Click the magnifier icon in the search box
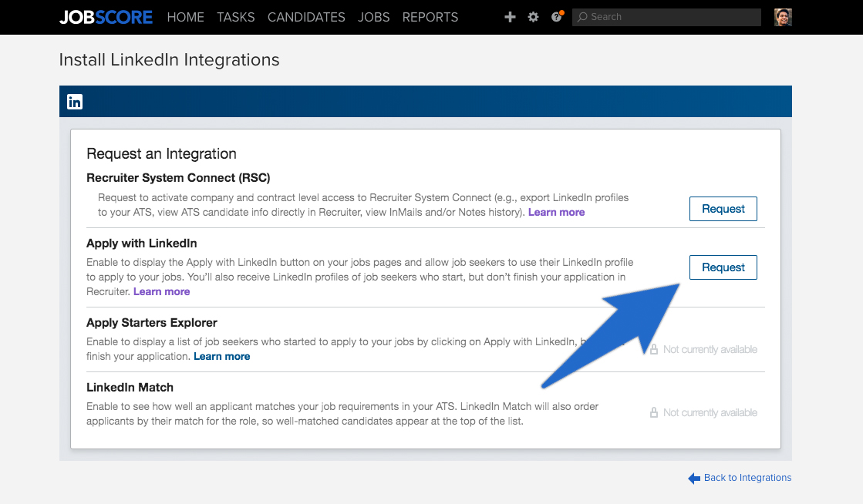The height and width of the screenshot is (504, 863). pos(582,17)
